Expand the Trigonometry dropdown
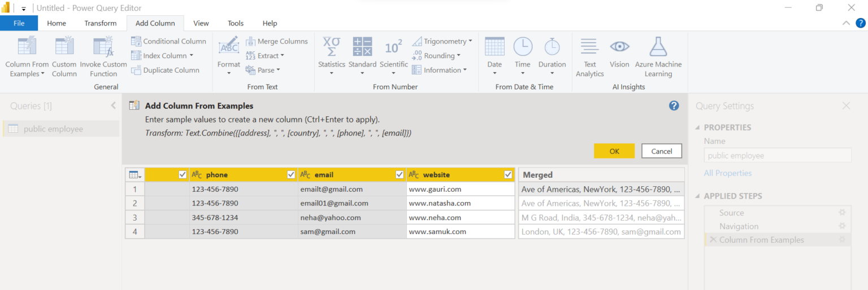The width and height of the screenshot is (868, 290). pyautogui.click(x=470, y=41)
